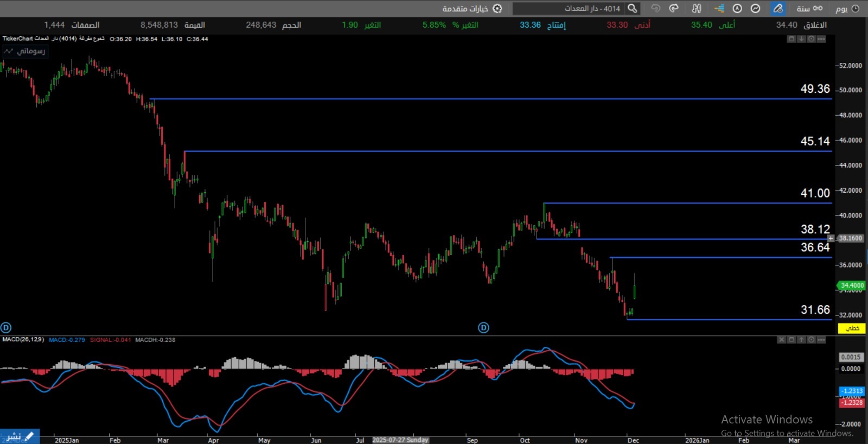The image size is (868, 444).
Task: Open the يوم interval dropdown
Action: coord(847,8)
